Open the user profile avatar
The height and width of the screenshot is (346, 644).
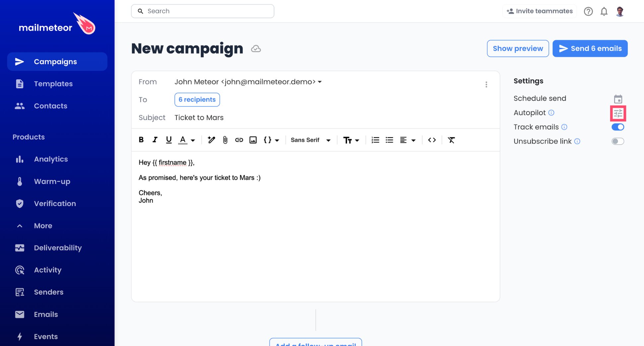pos(620,11)
